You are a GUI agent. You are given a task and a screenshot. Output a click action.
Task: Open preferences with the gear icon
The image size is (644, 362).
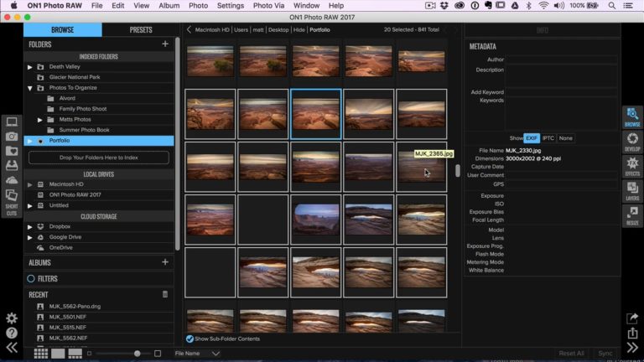[12, 318]
